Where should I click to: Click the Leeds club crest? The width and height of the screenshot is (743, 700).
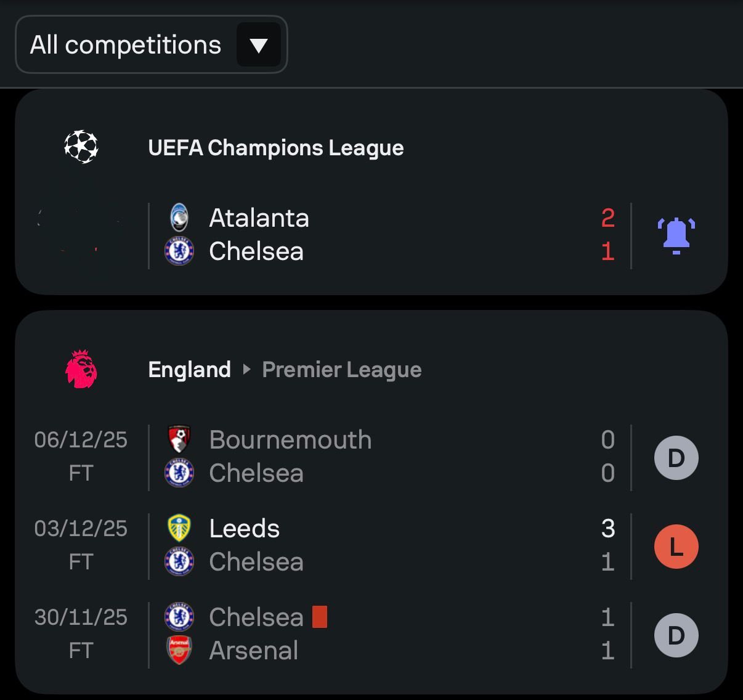[x=179, y=529]
